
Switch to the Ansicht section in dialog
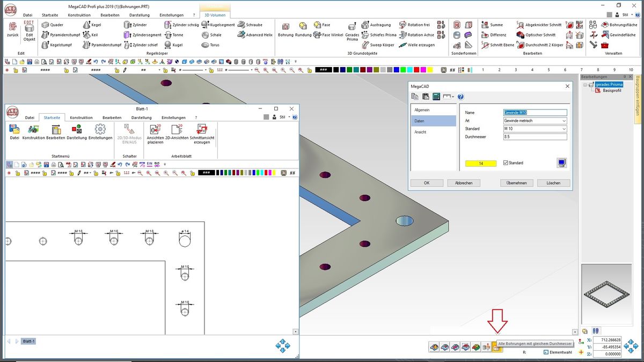tap(420, 132)
